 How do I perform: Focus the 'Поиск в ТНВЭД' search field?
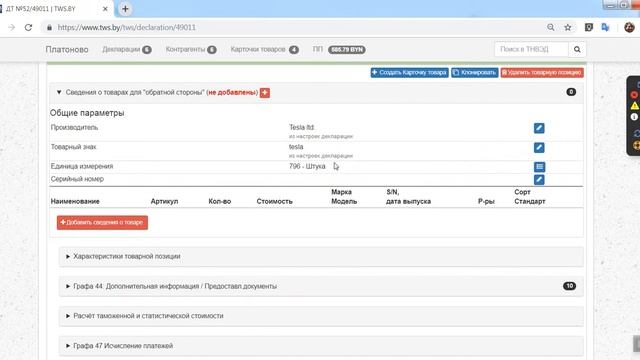pos(531,49)
